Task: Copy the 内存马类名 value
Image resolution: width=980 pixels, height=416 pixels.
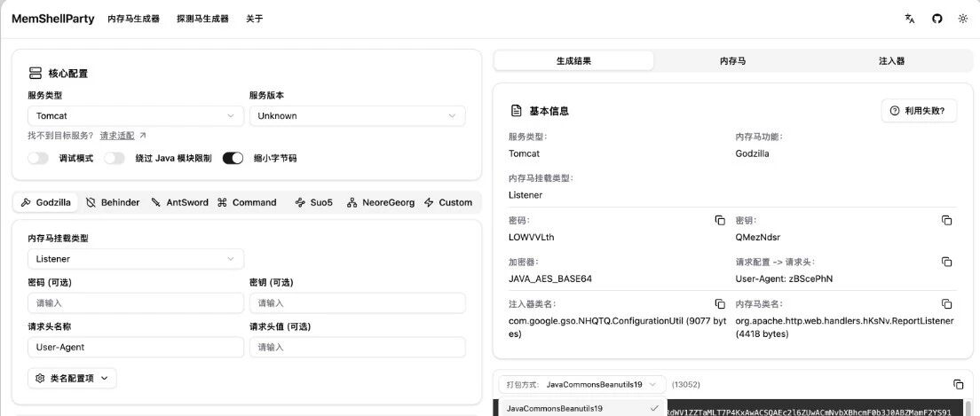Action: click(947, 304)
